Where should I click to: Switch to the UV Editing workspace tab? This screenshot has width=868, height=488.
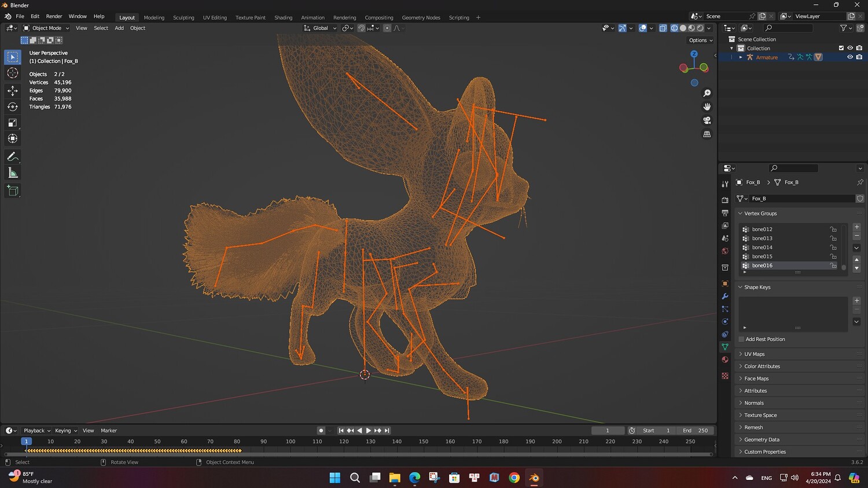click(x=215, y=17)
